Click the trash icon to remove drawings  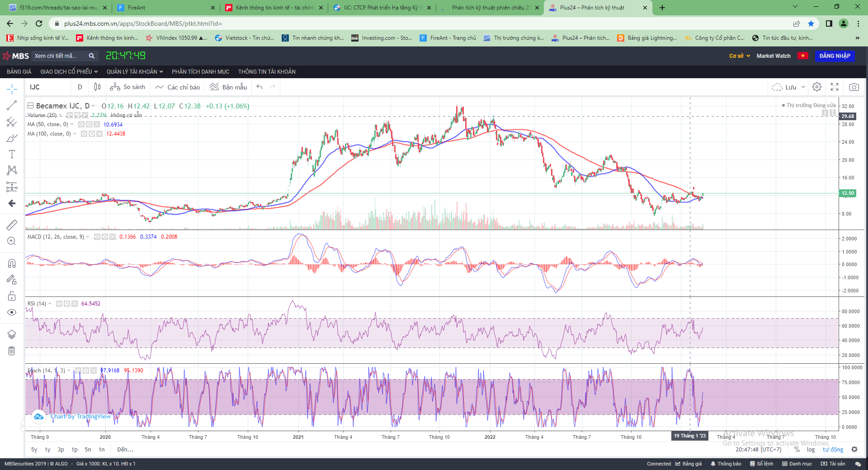pos(12,351)
